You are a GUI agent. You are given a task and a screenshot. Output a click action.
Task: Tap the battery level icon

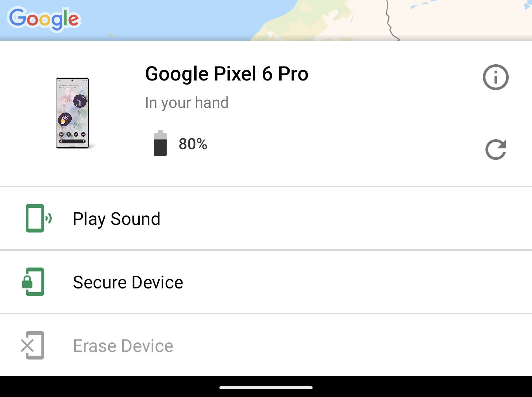pyautogui.click(x=160, y=144)
